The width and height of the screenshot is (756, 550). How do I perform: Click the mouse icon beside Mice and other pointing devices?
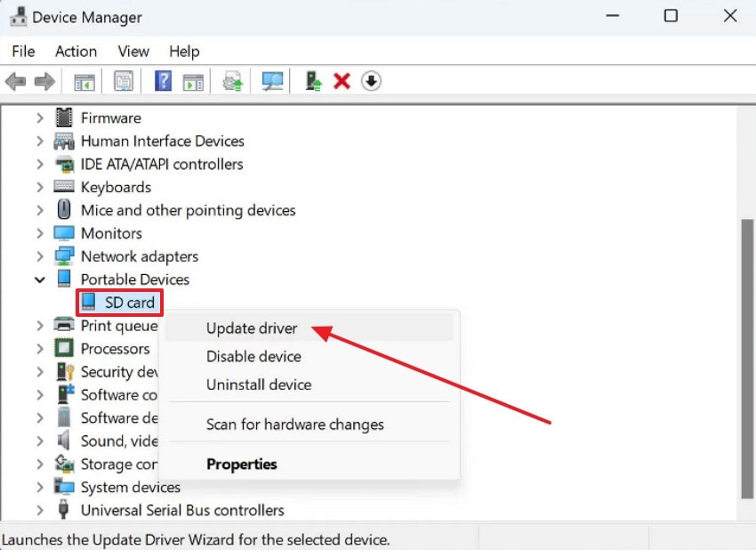click(x=64, y=210)
